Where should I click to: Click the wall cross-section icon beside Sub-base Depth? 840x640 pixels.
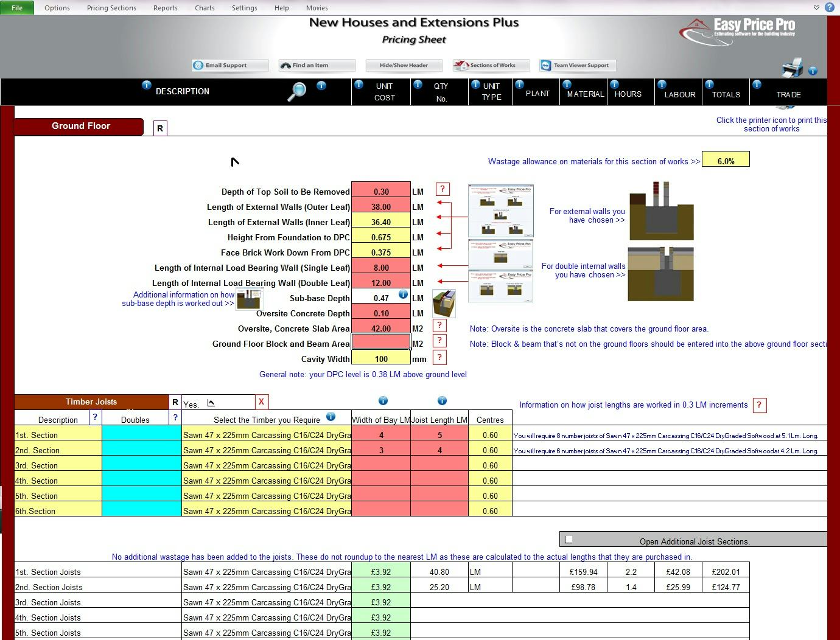click(x=444, y=303)
